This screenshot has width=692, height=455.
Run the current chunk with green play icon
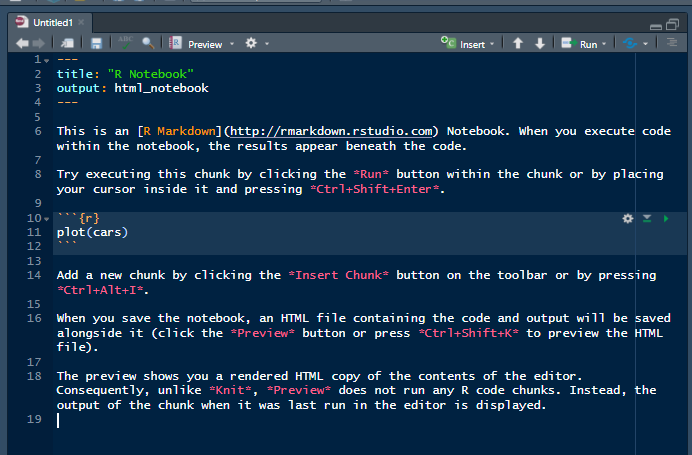click(x=666, y=218)
